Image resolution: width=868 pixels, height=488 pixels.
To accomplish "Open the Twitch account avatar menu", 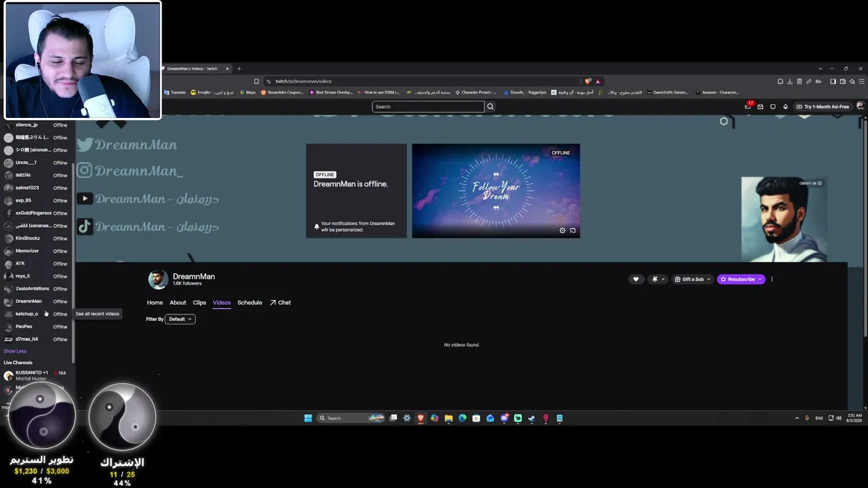I will pyautogui.click(x=861, y=106).
